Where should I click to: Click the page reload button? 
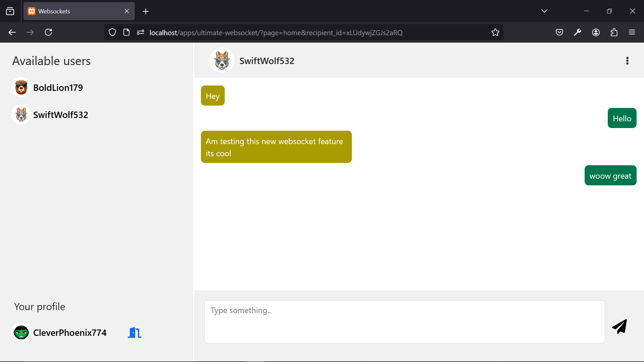pos(48,32)
